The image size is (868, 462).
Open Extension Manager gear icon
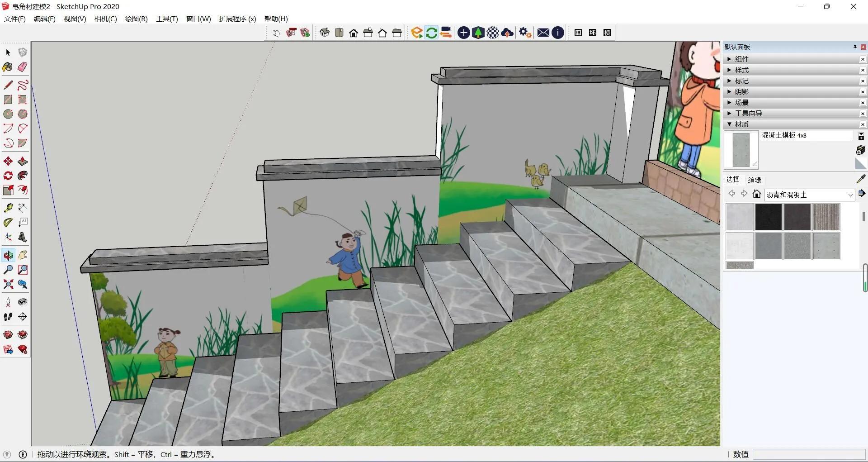524,33
